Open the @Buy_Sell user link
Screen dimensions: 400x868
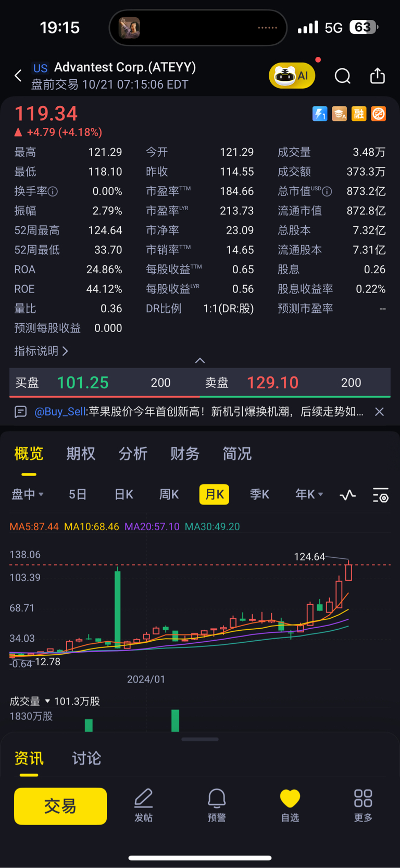[x=60, y=412]
